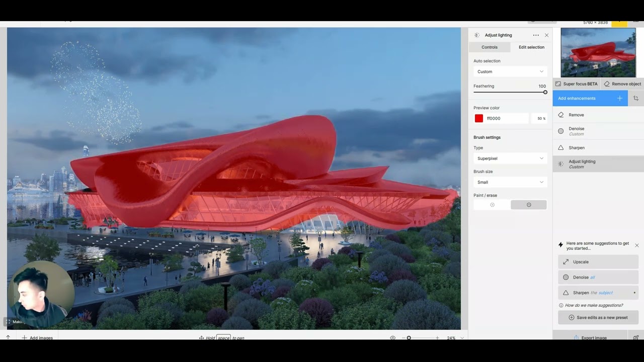The image size is (644, 362).
Task: Click the icon right of Export image
Action: (x=636, y=337)
